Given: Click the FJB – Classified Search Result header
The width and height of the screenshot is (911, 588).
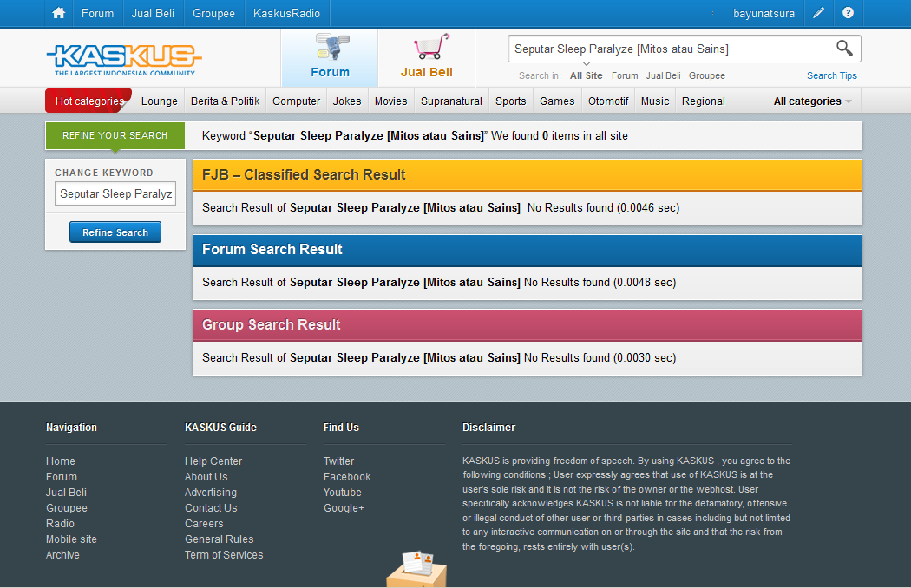Looking at the screenshot, I should pyautogui.click(x=527, y=175).
